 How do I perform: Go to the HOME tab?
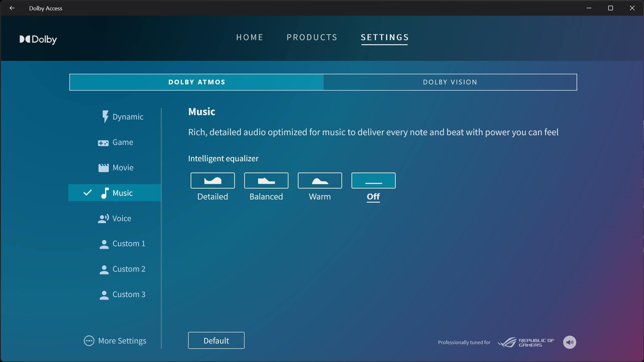(x=250, y=37)
